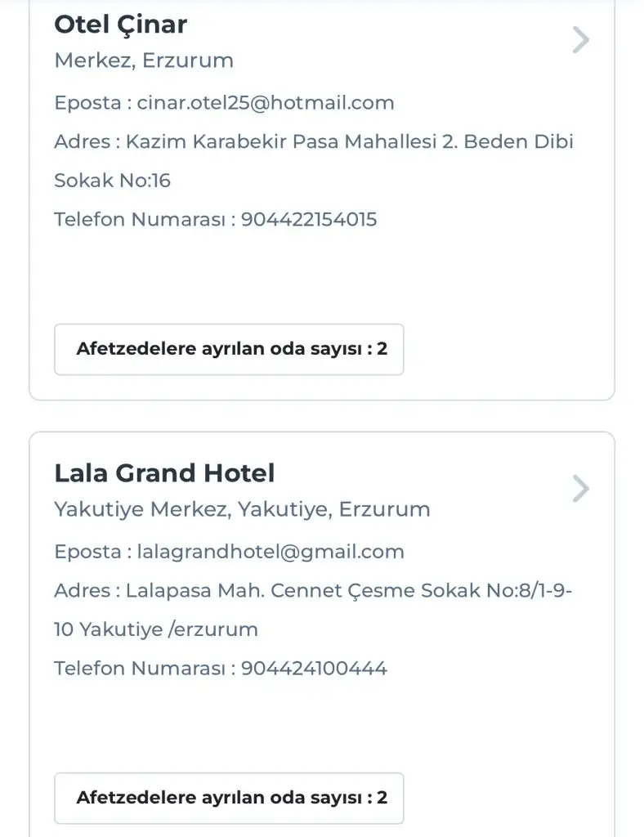Screen dimensions: 644x837
Task: Open Lala Grand Hotel via chevron arrow
Action: click(580, 489)
